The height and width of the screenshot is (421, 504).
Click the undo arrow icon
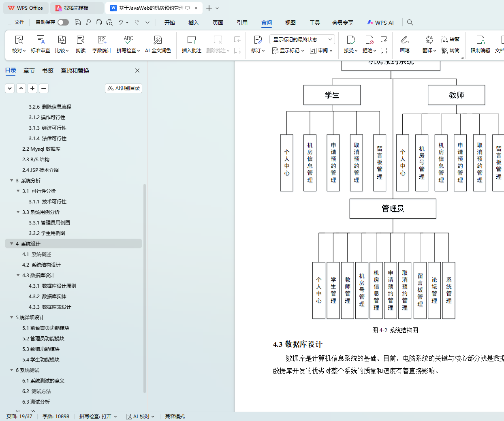pos(120,22)
